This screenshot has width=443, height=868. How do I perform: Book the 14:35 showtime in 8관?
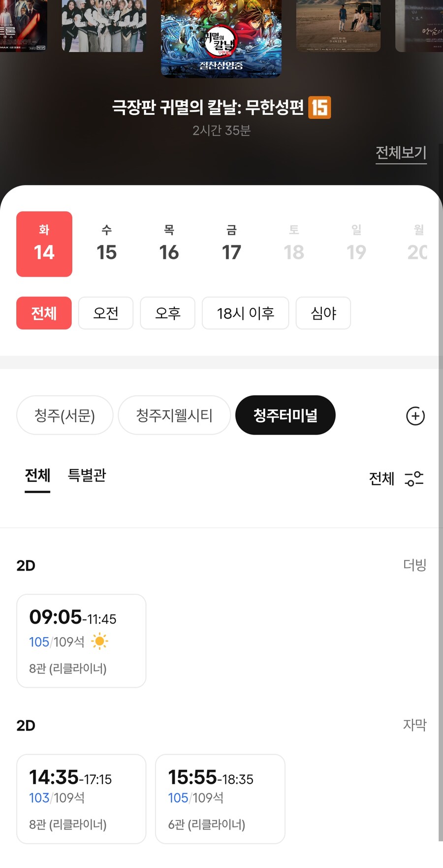[81, 799]
